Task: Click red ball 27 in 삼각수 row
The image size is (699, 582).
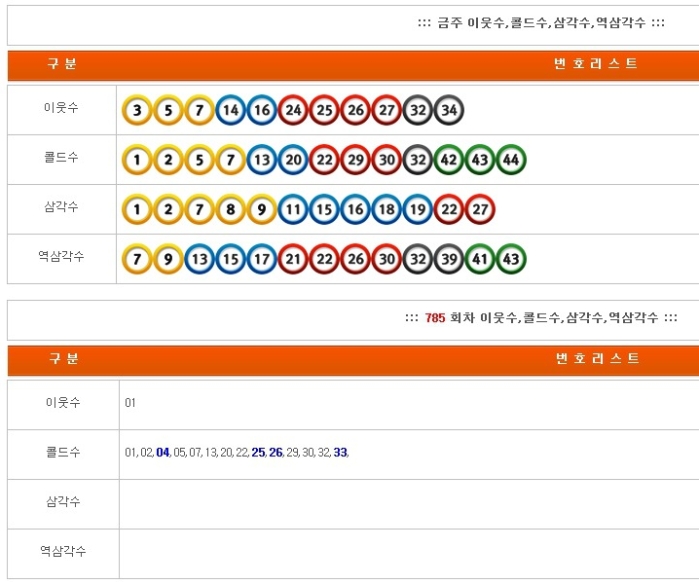Action: click(x=480, y=210)
